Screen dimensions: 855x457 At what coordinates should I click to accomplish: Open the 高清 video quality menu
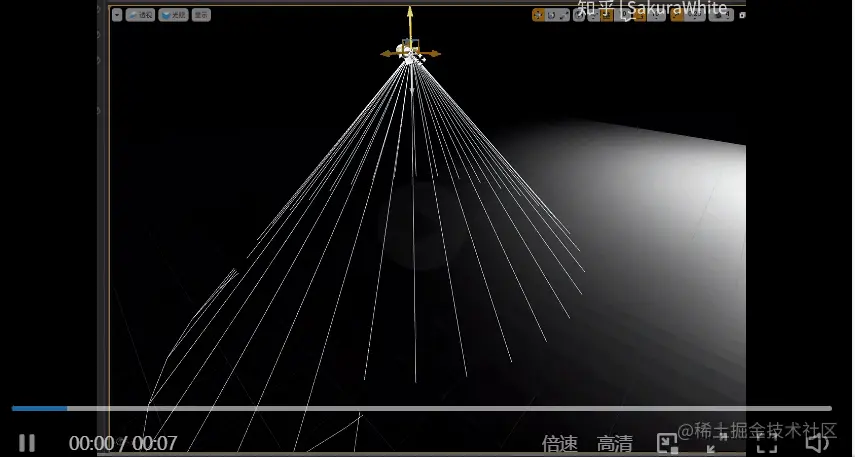pyautogui.click(x=615, y=443)
